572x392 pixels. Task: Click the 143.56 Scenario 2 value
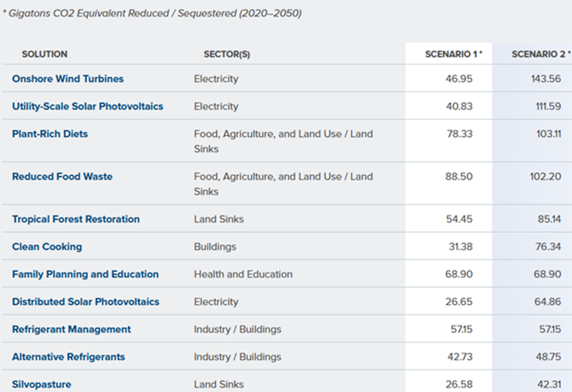point(546,79)
